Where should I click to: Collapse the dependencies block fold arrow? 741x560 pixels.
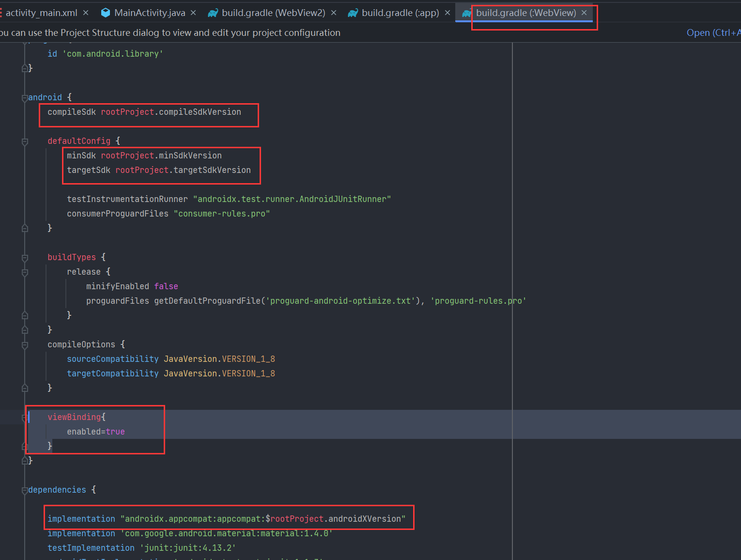25,491
